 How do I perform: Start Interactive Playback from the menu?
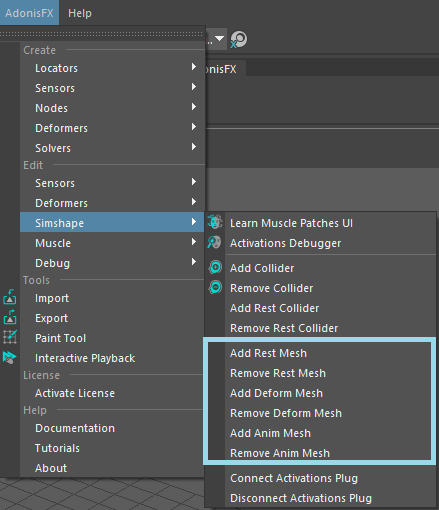tap(112, 358)
